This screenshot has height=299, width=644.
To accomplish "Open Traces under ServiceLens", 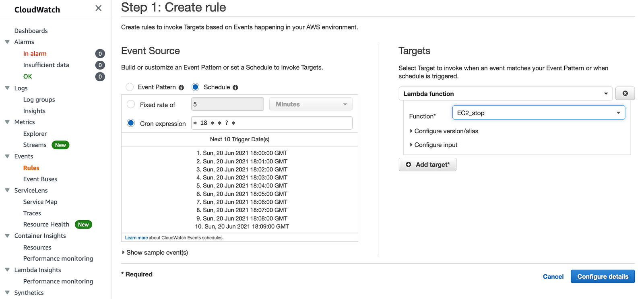I will tap(32, 213).
